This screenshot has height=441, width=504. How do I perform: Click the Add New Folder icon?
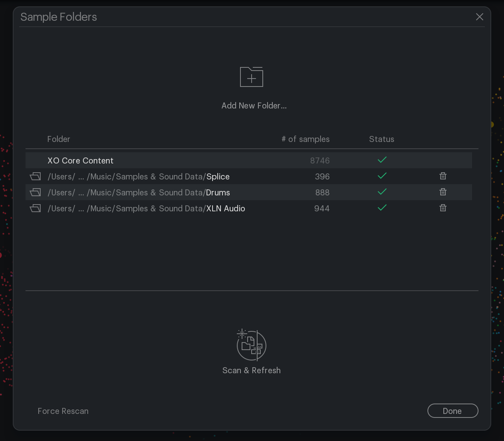pyautogui.click(x=252, y=77)
